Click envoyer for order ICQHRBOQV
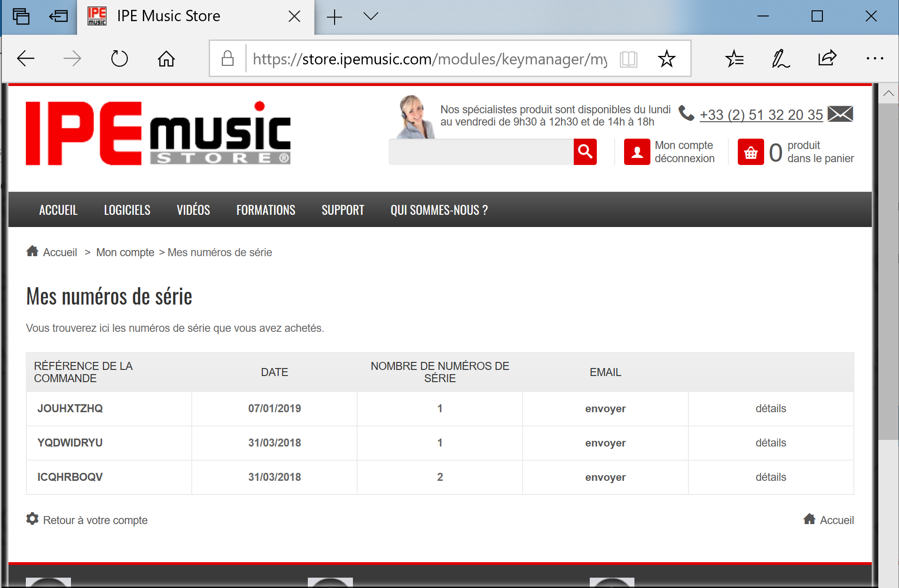The width and height of the screenshot is (899, 588). [x=605, y=477]
